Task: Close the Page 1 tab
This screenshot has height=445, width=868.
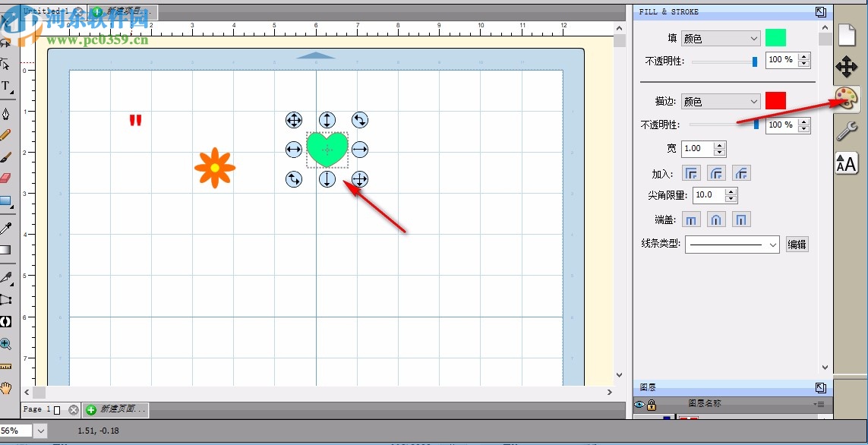Action: click(73, 409)
